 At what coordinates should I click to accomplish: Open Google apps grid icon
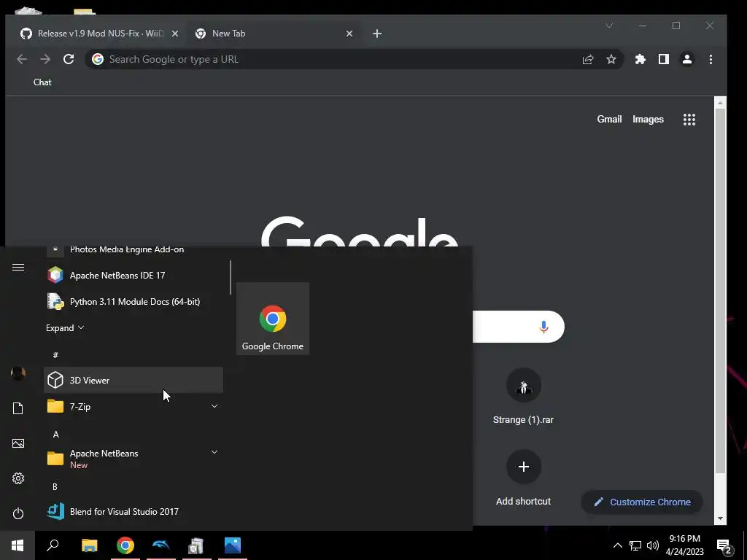[x=689, y=120]
